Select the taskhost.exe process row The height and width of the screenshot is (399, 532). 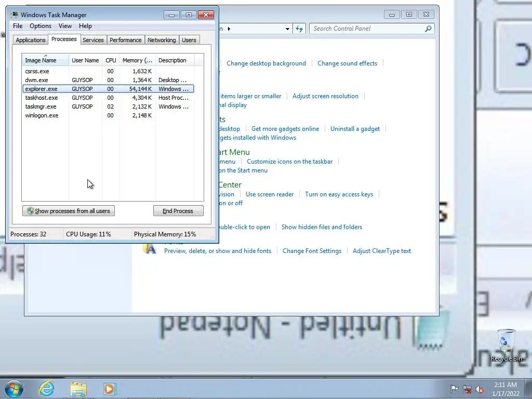[108, 98]
